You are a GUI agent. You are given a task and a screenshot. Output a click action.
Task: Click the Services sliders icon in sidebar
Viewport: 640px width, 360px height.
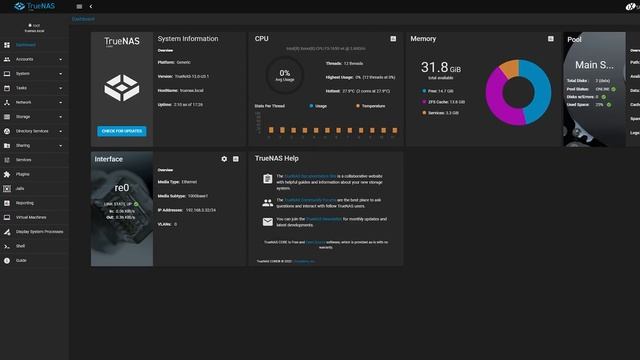click(x=7, y=160)
